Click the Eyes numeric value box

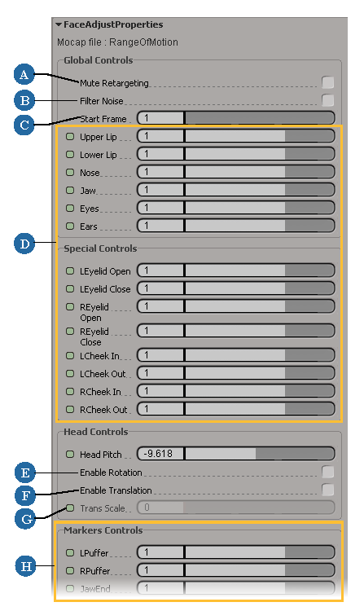click(x=160, y=208)
